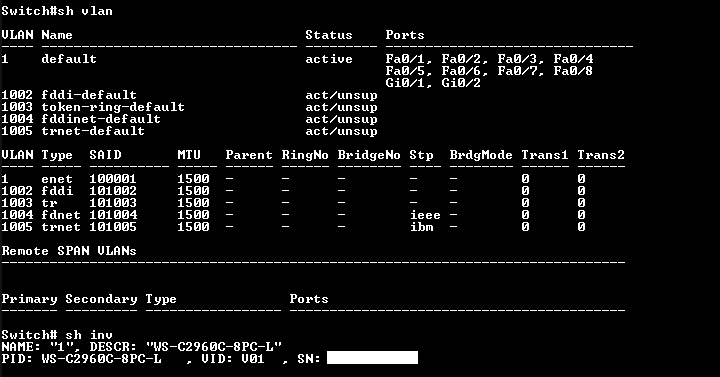Click the 'Stp' column header
This screenshot has height=377, width=720.
421,155
